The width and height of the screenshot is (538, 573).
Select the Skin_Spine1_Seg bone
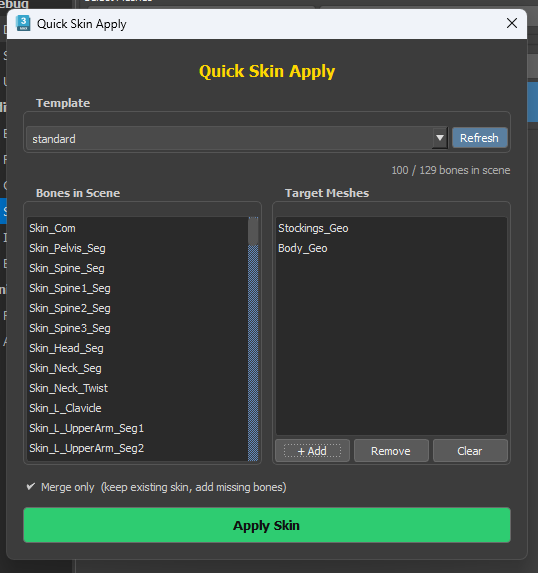coord(138,288)
